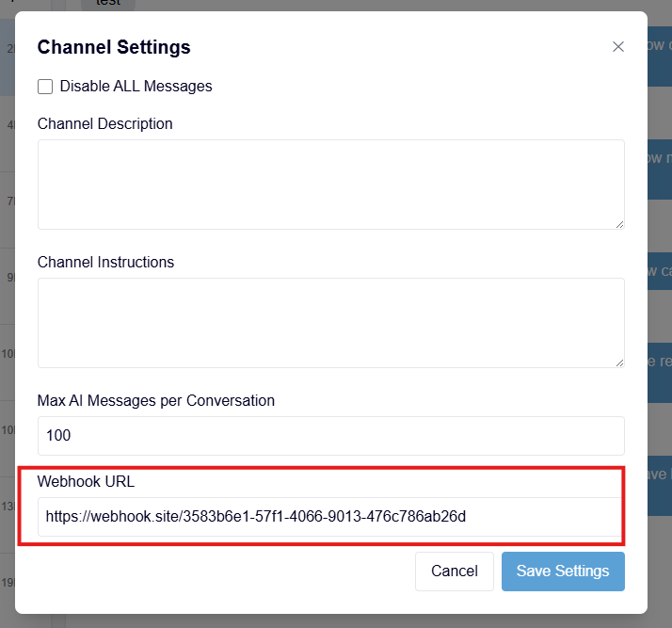Screen dimensions: 672x628
Task: Click the Channel Description label
Action: [x=105, y=124]
